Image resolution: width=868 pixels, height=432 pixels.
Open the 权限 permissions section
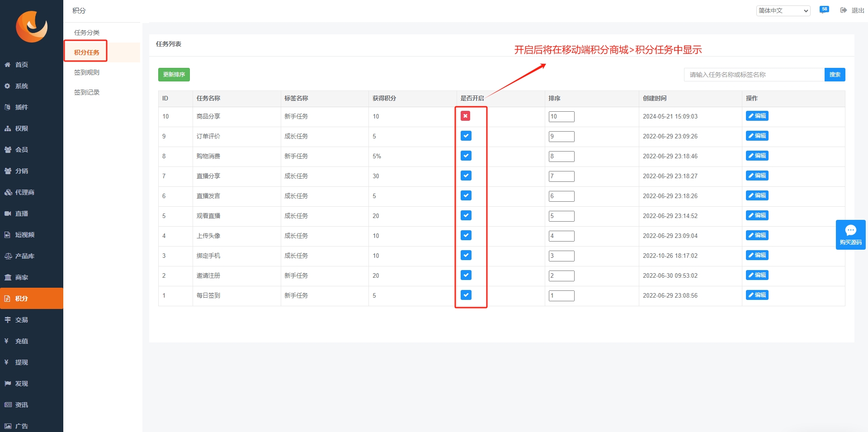pyautogui.click(x=32, y=128)
